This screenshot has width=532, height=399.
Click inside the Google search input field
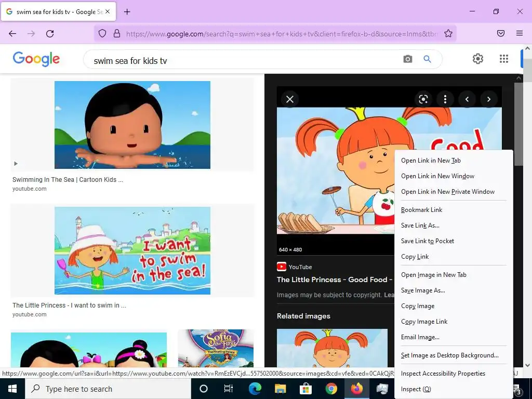pos(244,61)
